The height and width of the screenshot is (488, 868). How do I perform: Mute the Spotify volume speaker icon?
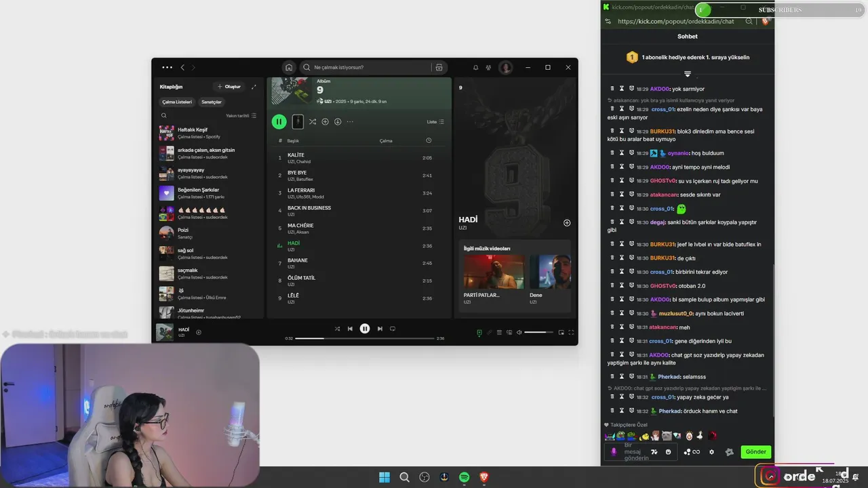[519, 333]
